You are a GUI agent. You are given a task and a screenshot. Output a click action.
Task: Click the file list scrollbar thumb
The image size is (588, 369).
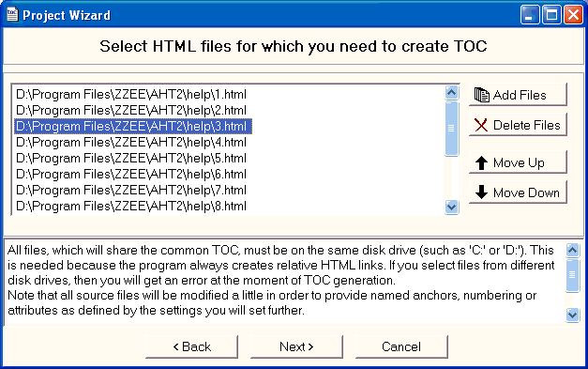point(451,128)
